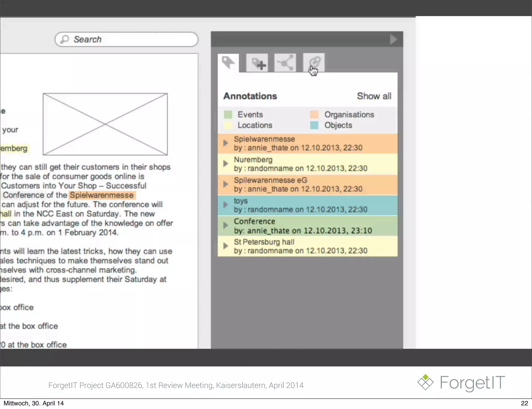
Task: Open the share network tab
Action: point(285,63)
